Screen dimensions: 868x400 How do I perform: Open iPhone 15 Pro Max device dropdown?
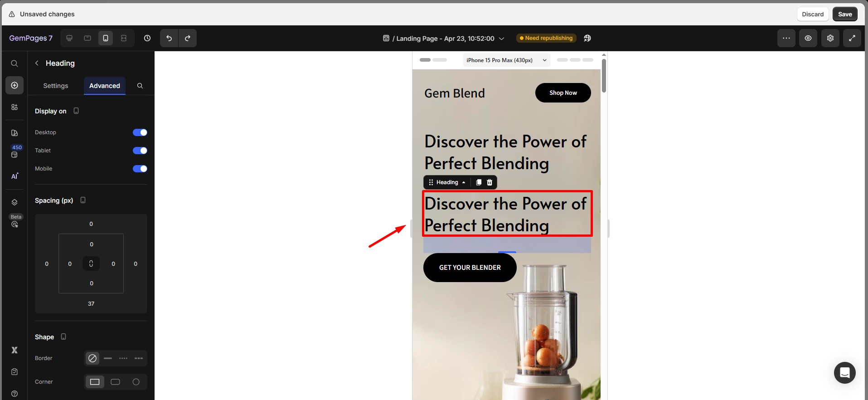[506, 60]
